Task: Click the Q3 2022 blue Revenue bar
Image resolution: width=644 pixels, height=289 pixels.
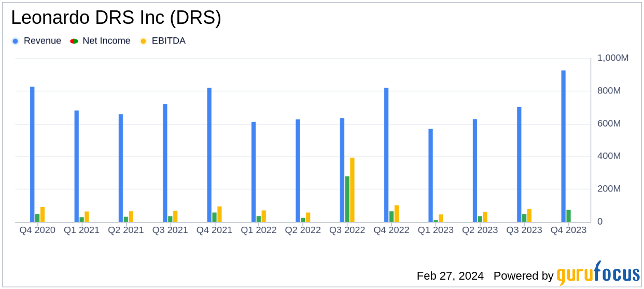Action: click(x=342, y=170)
